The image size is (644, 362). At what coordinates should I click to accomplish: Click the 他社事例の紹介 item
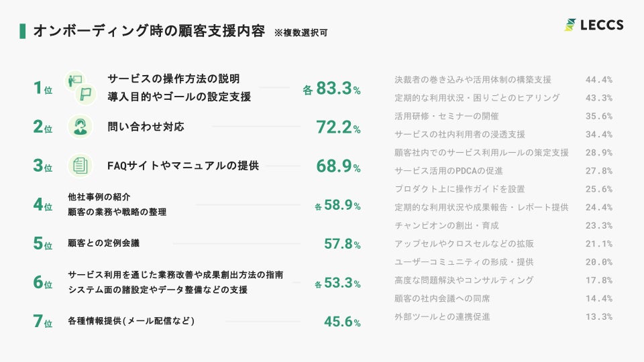(99, 197)
